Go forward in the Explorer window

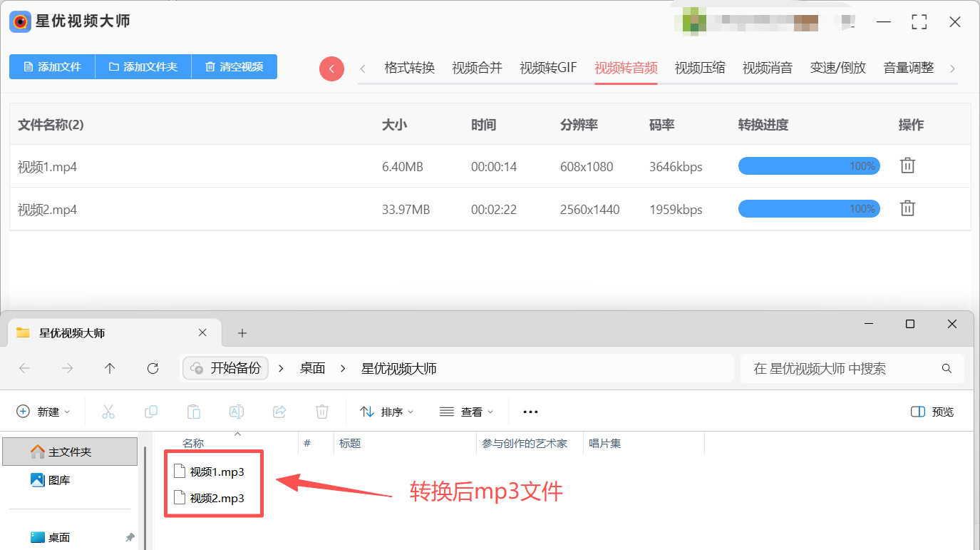[x=67, y=368]
